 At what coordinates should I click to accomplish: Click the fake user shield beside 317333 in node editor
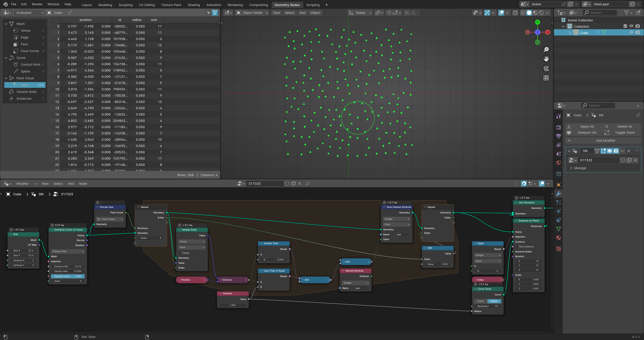click(x=287, y=183)
